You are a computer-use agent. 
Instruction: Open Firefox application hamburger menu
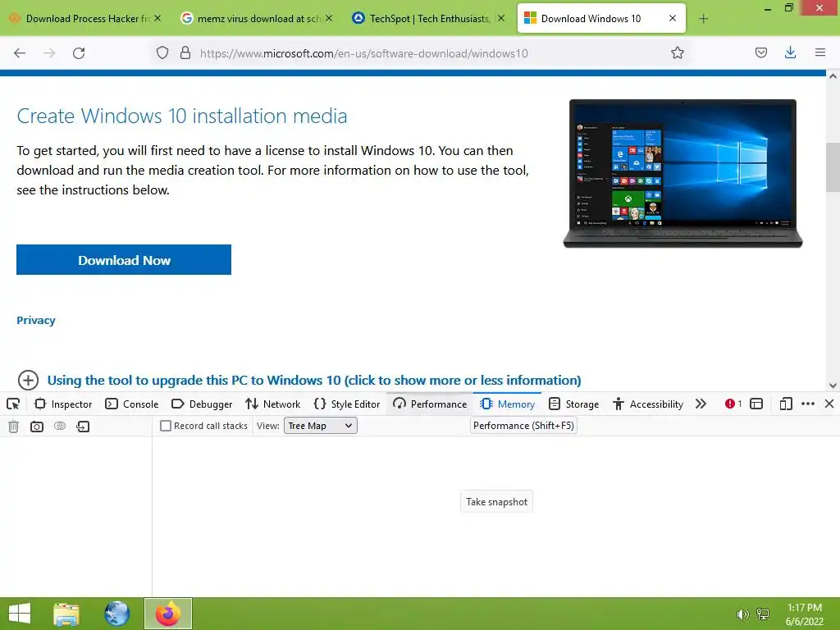(819, 52)
